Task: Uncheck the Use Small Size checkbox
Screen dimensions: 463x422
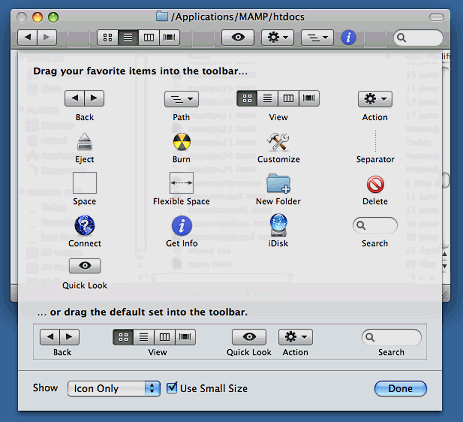Action: 172,387
